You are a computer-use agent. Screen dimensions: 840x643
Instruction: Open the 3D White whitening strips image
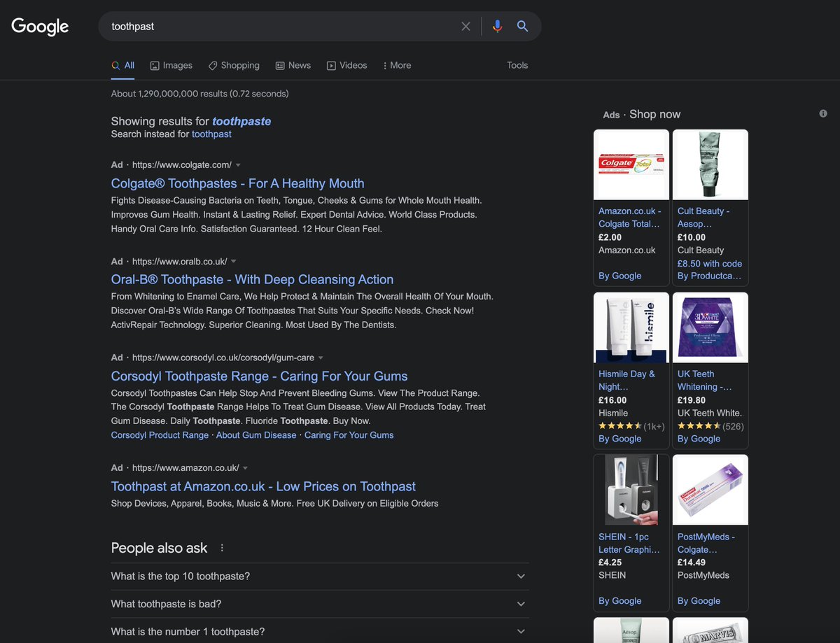pos(710,327)
